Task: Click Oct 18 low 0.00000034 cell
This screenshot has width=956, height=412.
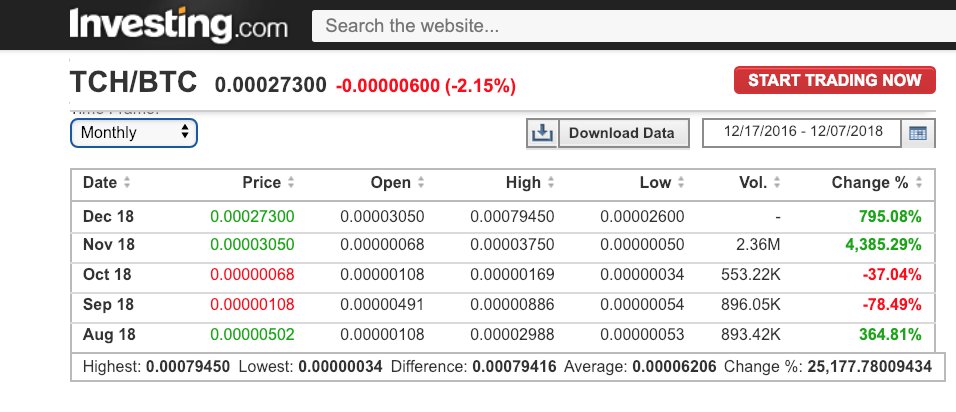Action: pyautogui.click(x=642, y=275)
